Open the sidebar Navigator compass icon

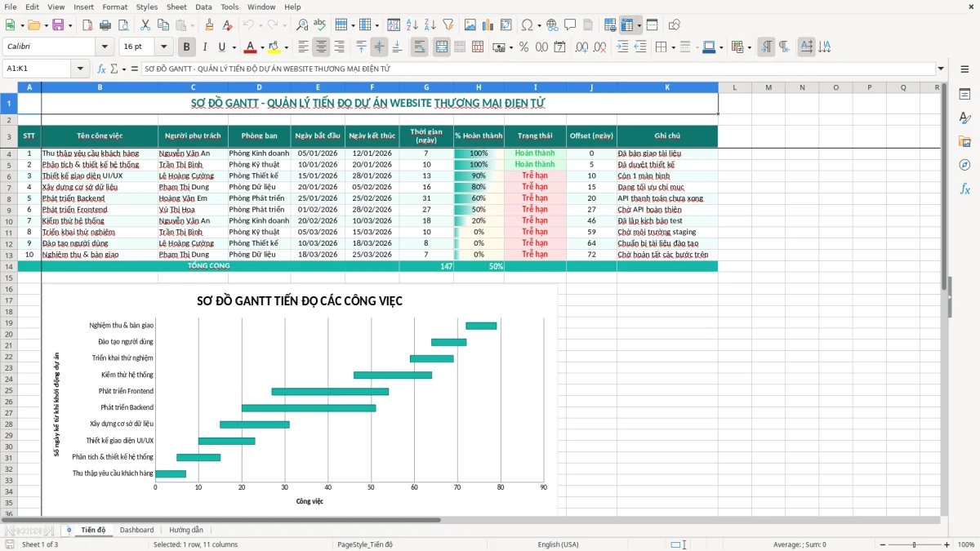[x=964, y=165]
